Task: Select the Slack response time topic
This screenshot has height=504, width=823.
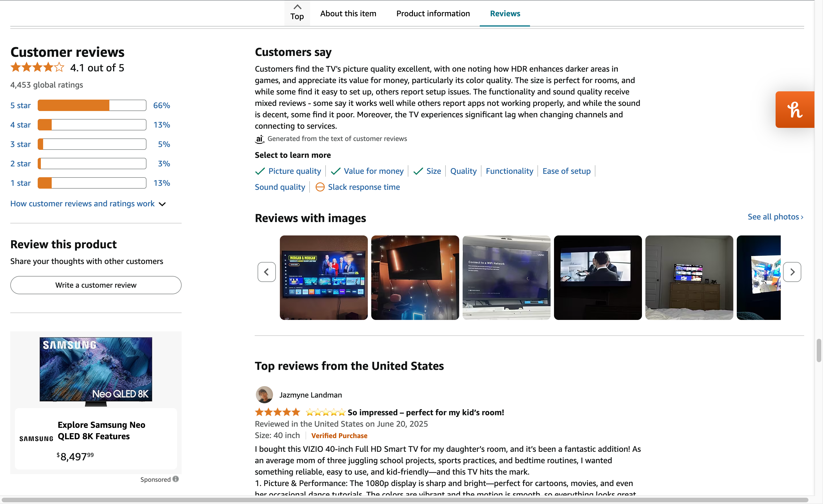Action: click(x=364, y=187)
